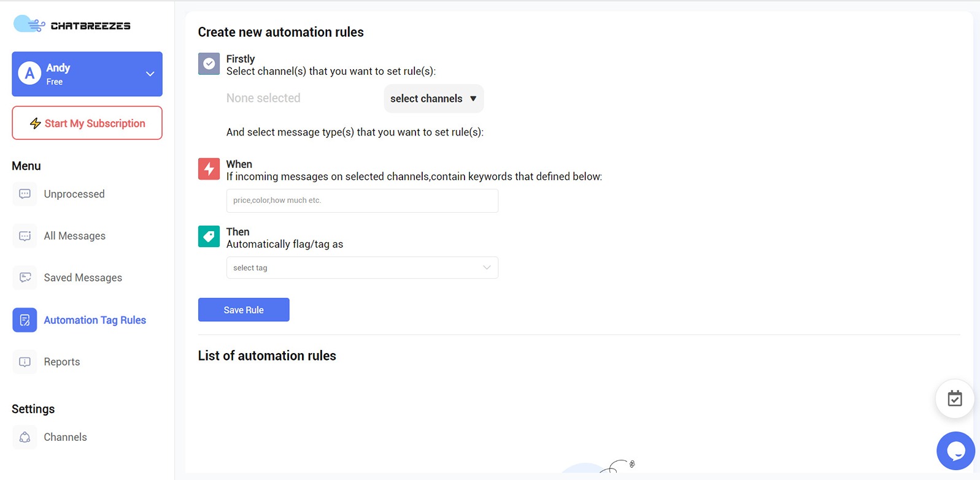Click the Saved Messages icon
This screenshot has width=980, height=480.
pos(25,278)
